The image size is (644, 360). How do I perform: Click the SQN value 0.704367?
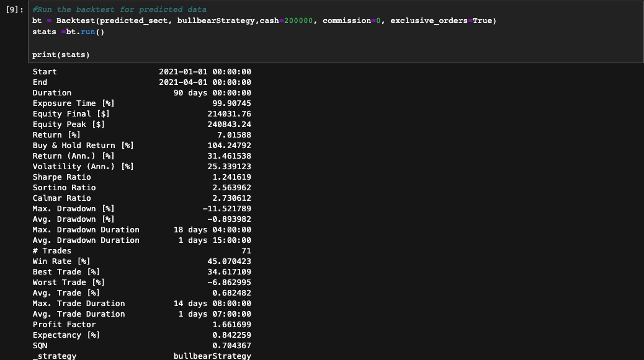[231, 346]
